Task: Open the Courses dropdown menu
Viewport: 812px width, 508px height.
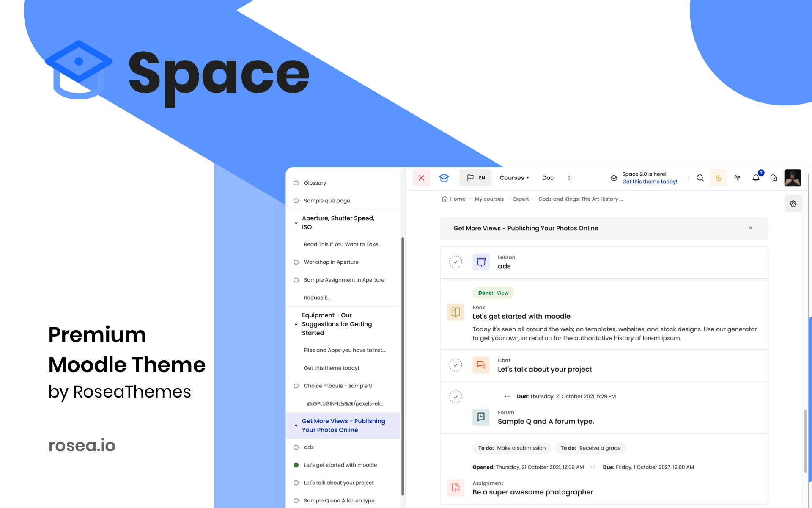Action: [x=513, y=178]
